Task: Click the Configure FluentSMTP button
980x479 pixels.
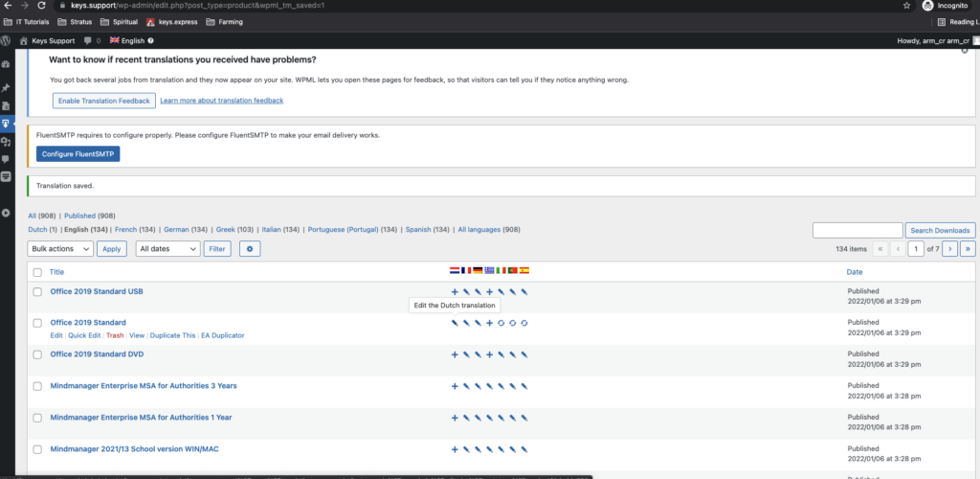Action: [x=78, y=154]
